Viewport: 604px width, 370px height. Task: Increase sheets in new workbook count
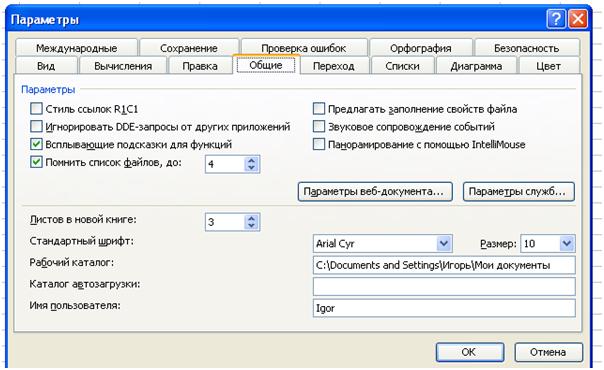tap(251, 218)
